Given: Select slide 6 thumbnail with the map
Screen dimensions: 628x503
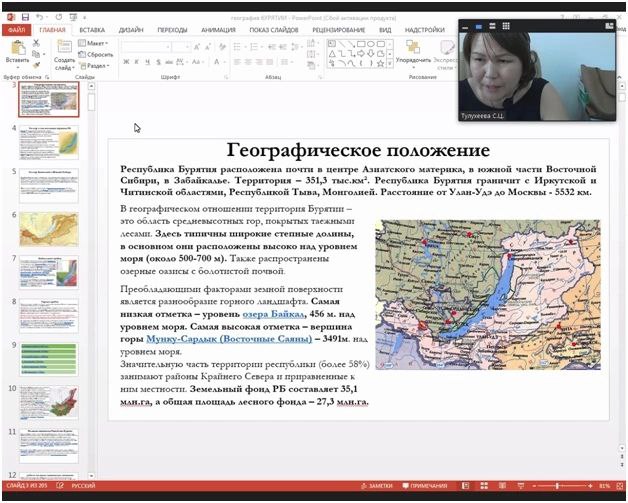Looking at the screenshot, I should click(x=49, y=229).
